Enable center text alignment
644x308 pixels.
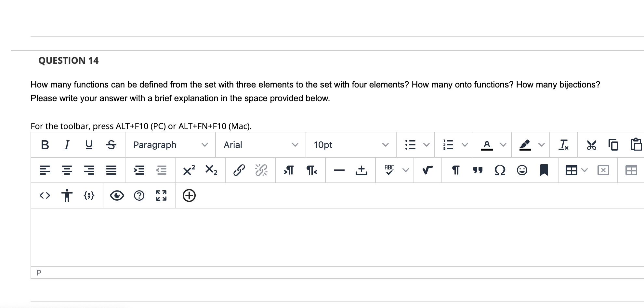click(67, 170)
